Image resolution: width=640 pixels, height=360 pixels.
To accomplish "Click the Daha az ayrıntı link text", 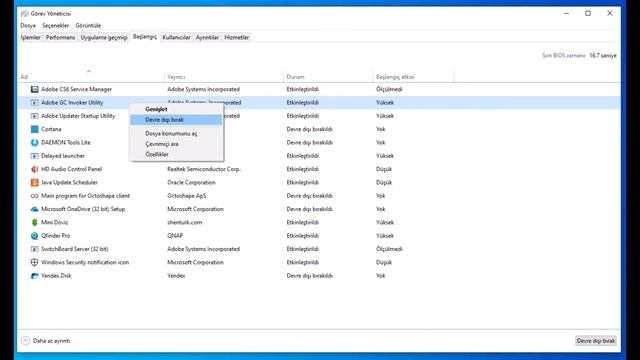I will pos(51,340).
